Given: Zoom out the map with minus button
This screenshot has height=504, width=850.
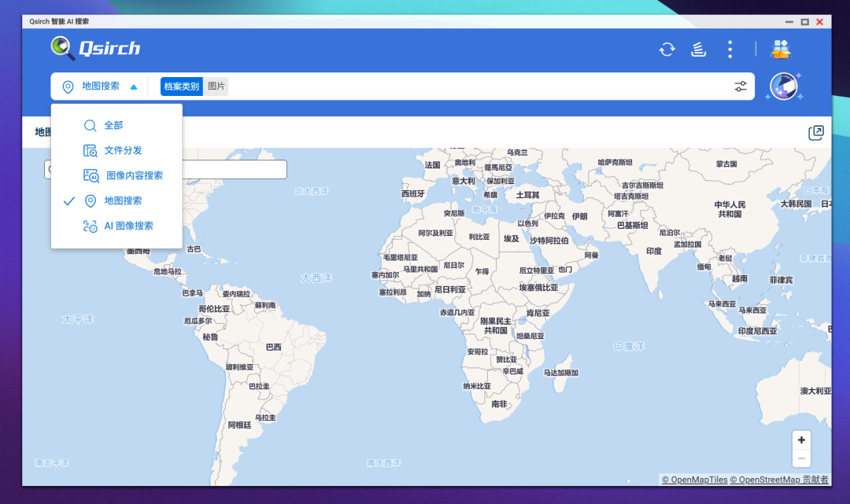Looking at the screenshot, I should click(x=801, y=458).
